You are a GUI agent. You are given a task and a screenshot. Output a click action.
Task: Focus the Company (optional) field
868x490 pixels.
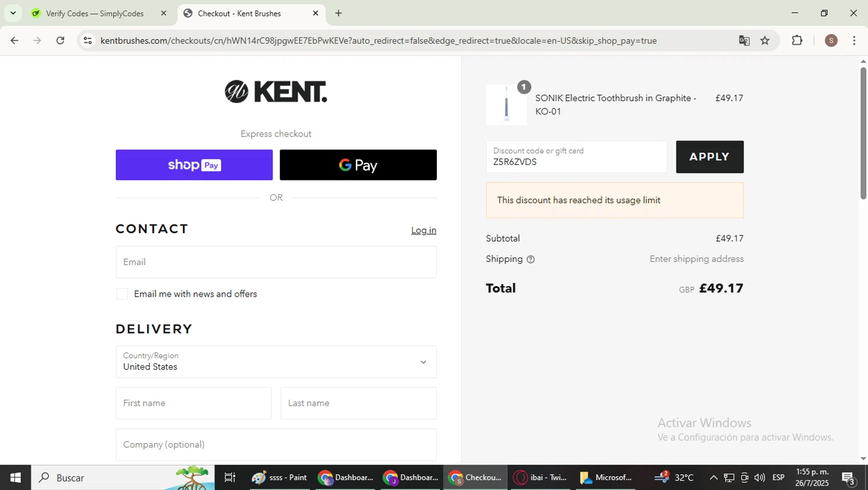[x=276, y=444]
